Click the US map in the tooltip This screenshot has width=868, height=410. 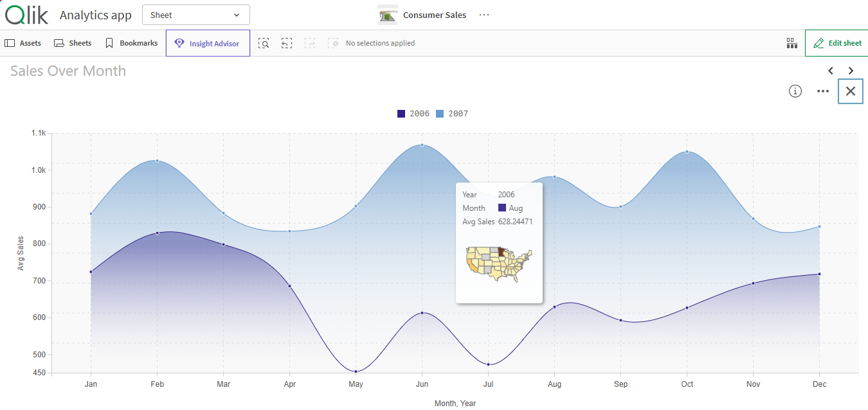tap(500, 263)
